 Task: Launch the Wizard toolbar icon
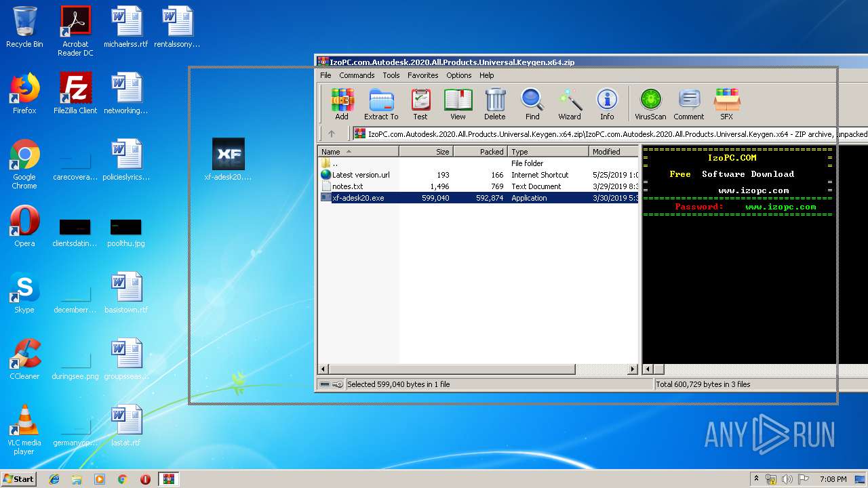pos(570,104)
